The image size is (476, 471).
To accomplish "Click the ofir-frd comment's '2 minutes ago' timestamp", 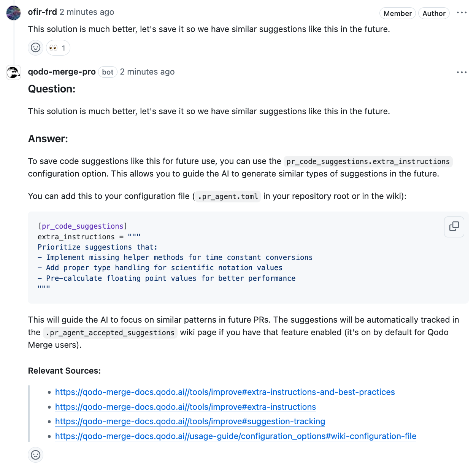I will tap(87, 12).
